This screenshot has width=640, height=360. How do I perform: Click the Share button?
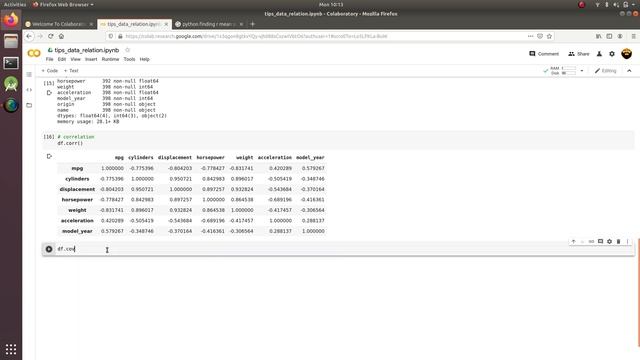pos(579,54)
